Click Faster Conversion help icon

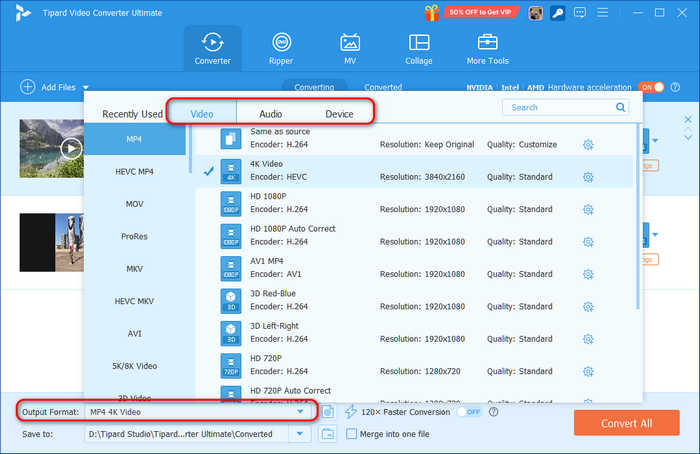pyautogui.click(x=493, y=412)
